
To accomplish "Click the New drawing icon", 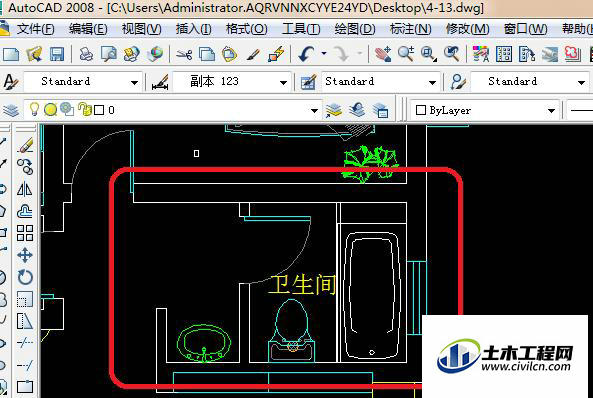I will 11,54.
